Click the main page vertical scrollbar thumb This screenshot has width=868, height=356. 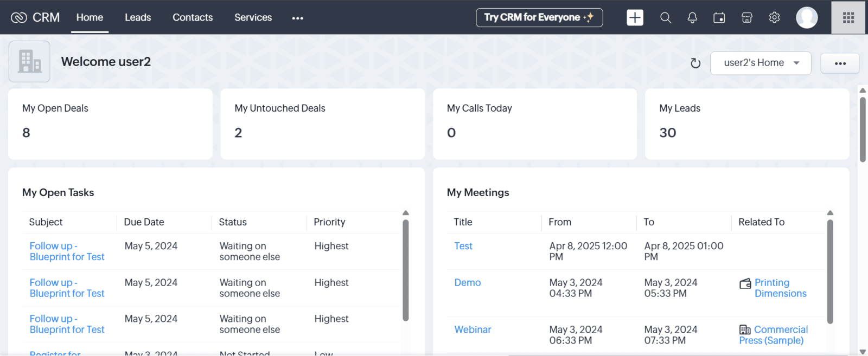pos(863,130)
